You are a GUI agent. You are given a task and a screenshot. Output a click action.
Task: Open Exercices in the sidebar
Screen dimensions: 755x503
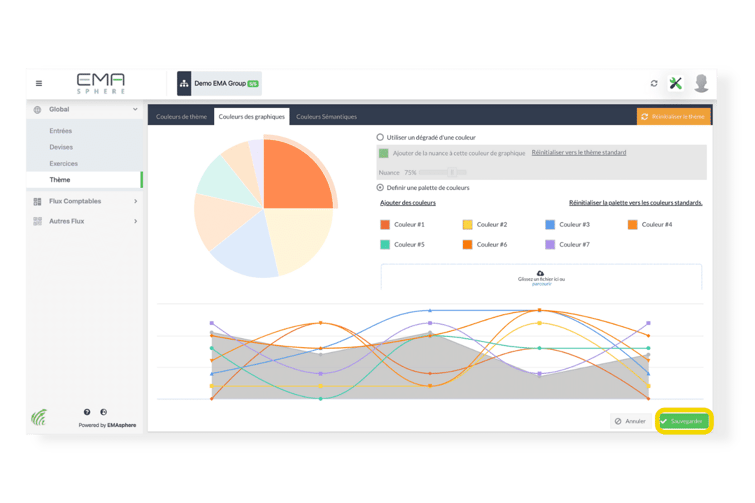click(64, 164)
